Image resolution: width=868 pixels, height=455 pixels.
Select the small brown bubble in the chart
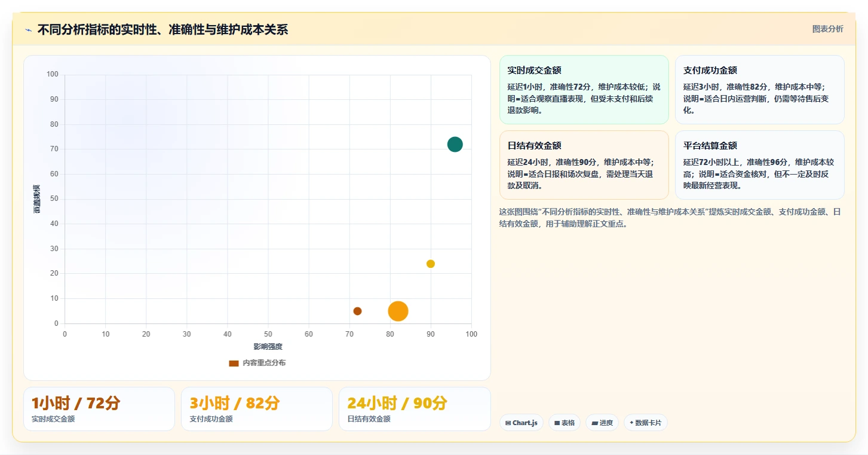[x=357, y=311]
